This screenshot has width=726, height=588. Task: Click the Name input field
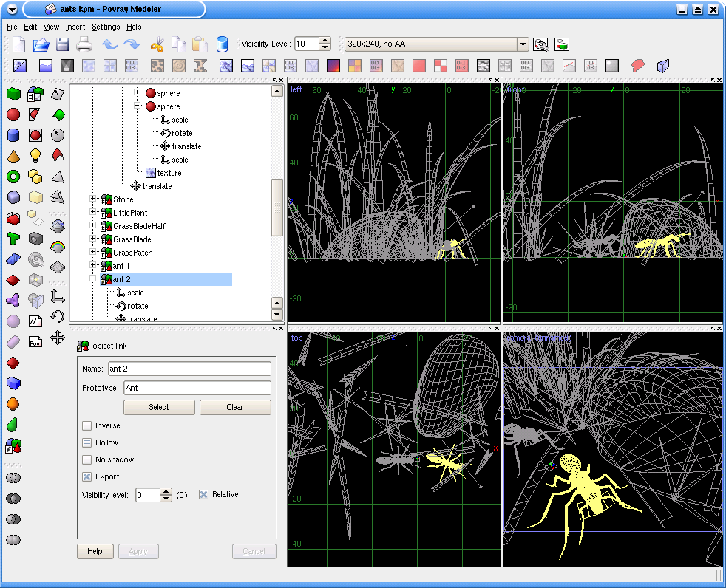(x=189, y=369)
